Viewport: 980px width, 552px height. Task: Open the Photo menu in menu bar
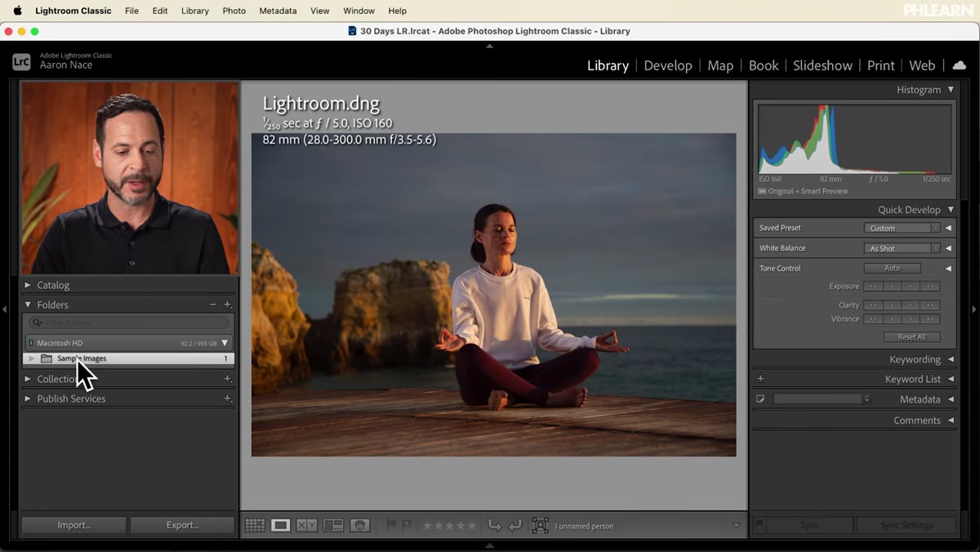pyautogui.click(x=234, y=11)
